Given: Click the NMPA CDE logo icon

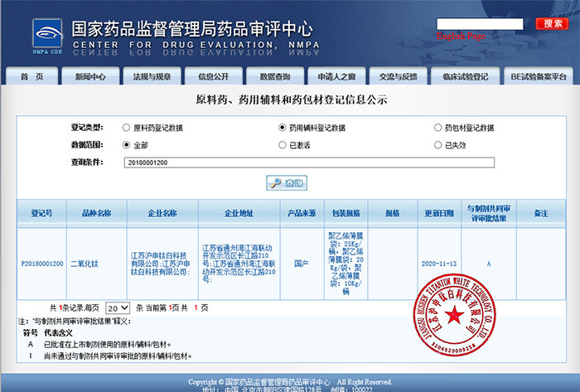Looking at the screenshot, I should [47, 36].
